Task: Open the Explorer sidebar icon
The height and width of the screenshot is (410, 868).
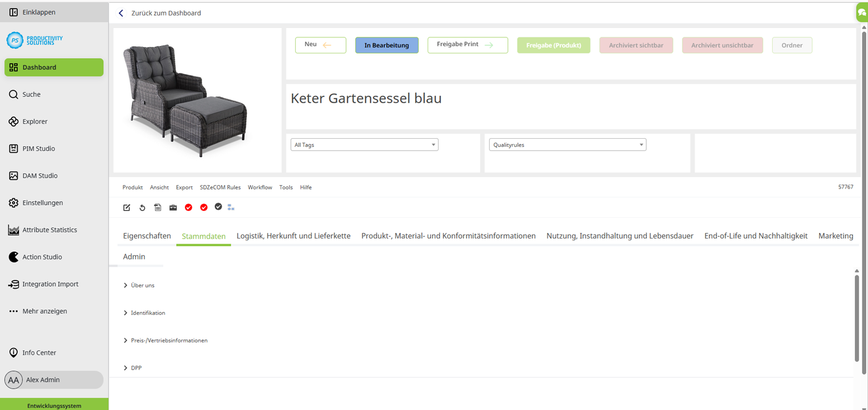Action: 13,122
